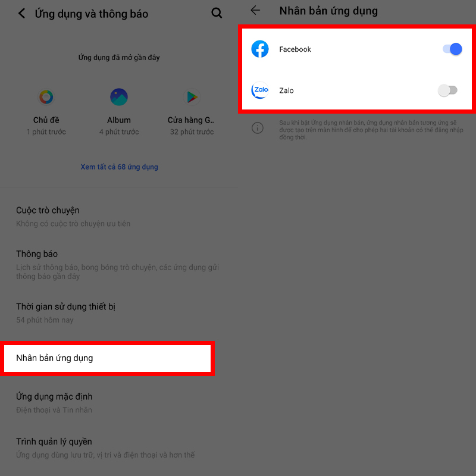Open Ứng dụng mặc định settings

[118, 403]
